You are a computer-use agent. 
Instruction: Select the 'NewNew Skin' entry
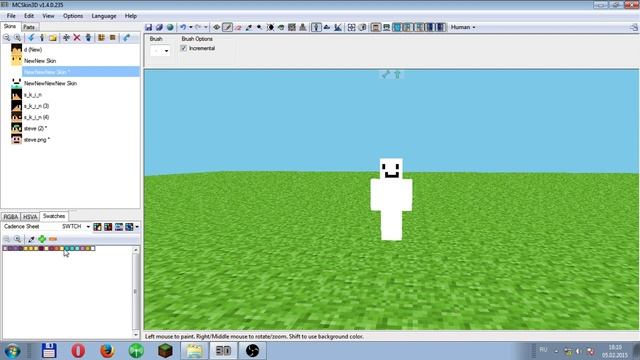(40, 61)
